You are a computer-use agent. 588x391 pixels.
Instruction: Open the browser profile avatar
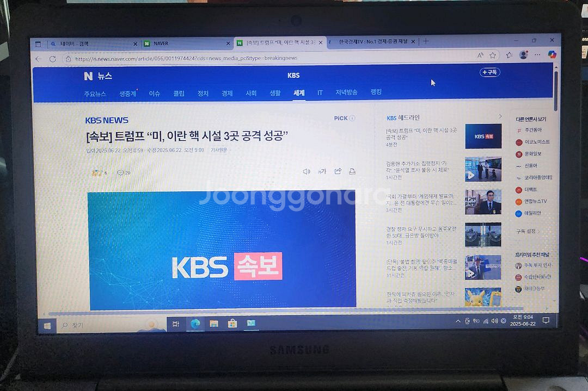[524, 55]
